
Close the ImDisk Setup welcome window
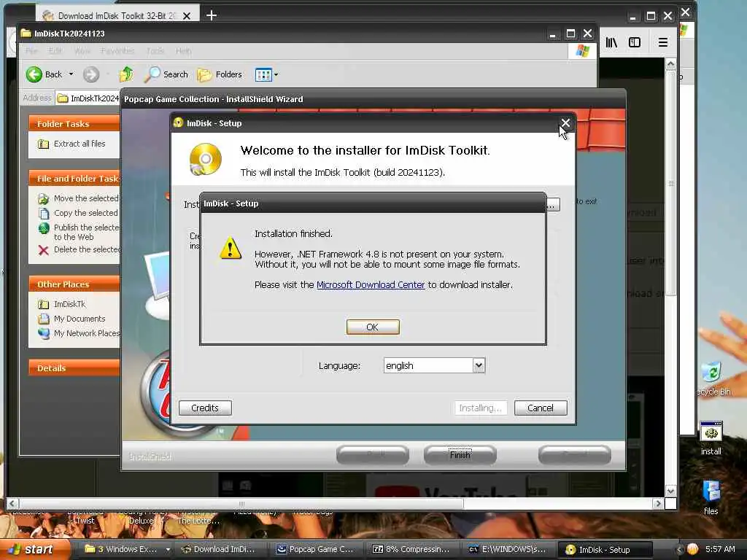[565, 123]
